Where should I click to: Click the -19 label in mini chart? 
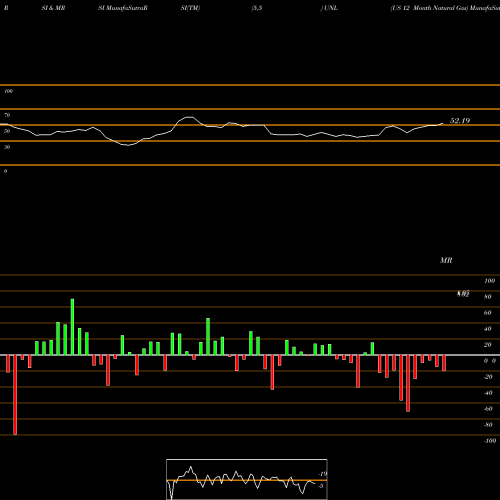tap(322, 474)
